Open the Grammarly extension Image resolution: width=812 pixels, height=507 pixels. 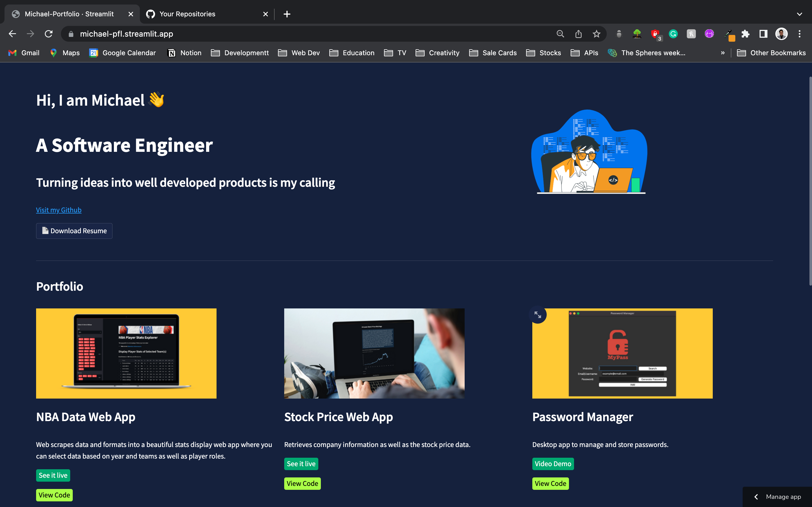[x=673, y=34]
